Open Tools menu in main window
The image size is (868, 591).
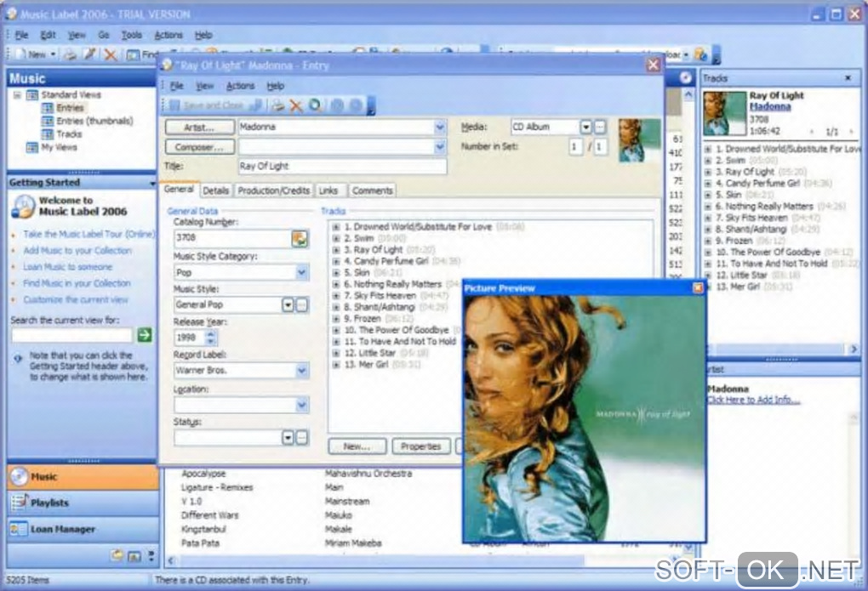point(131,35)
